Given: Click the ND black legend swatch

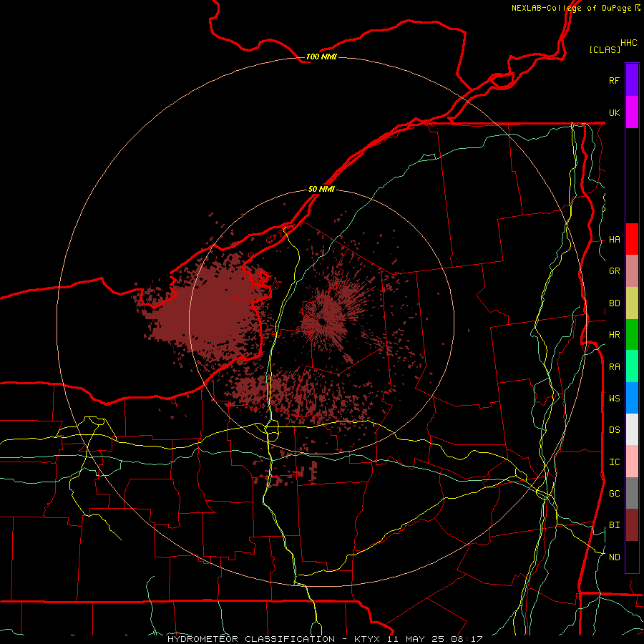Looking at the screenshot, I should tap(632, 557).
